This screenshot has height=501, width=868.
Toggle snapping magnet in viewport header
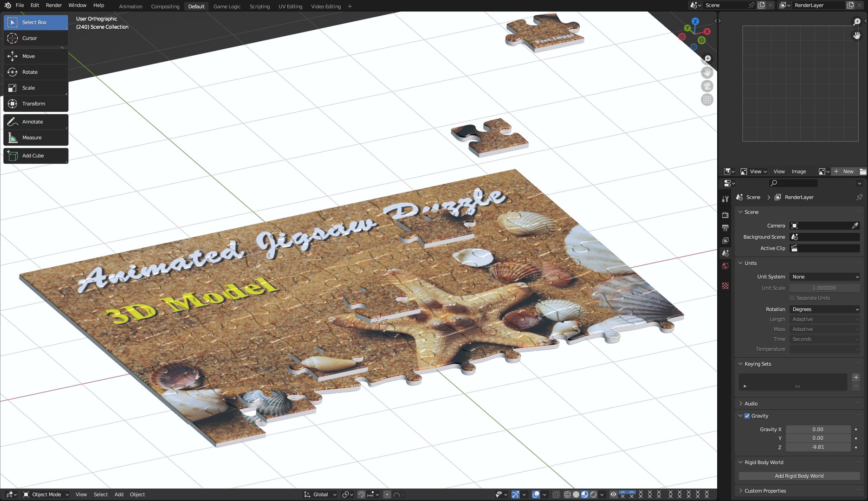(361, 495)
